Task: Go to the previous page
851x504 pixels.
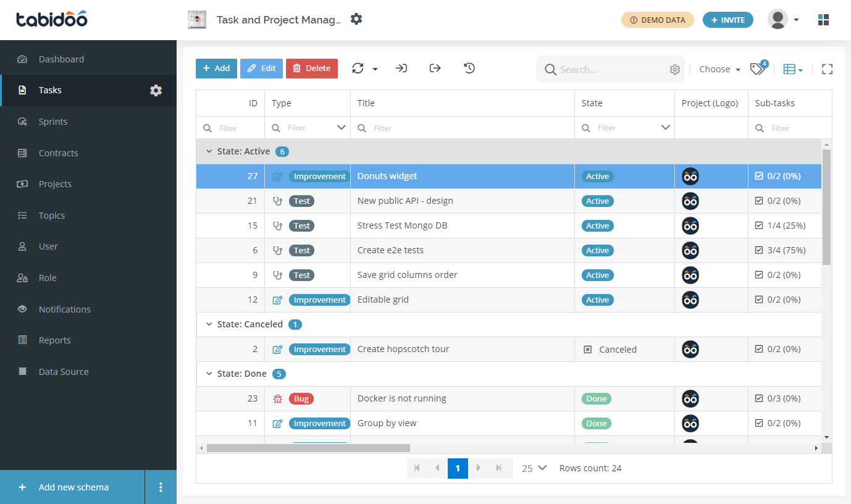Action: [437, 468]
